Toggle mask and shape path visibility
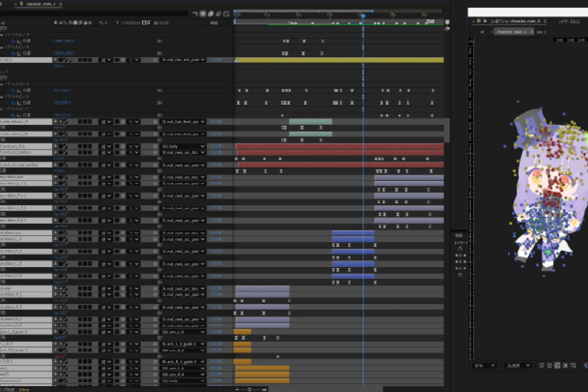 pyautogui.click(x=558, y=365)
